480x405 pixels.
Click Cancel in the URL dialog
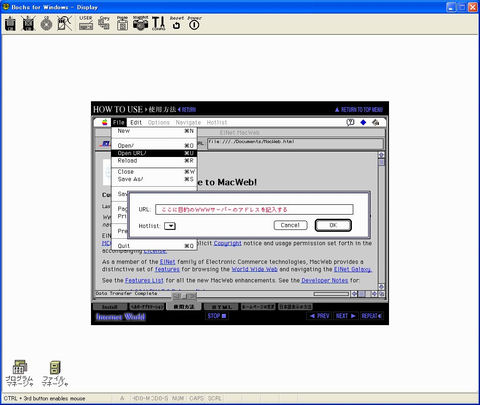pyautogui.click(x=290, y=225)
